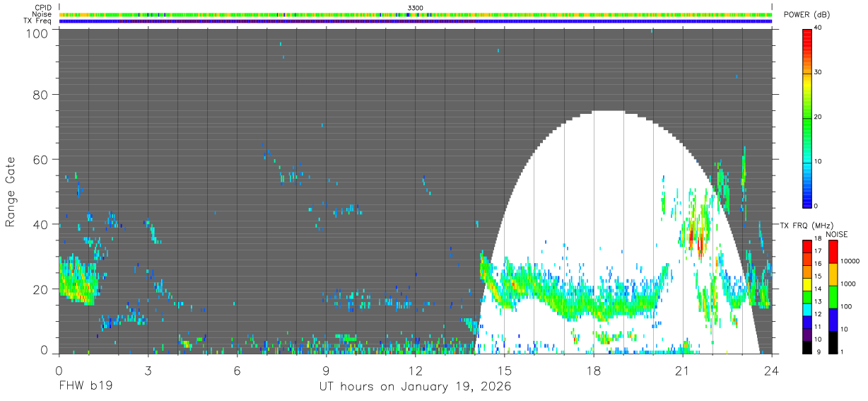Click the 0 UT hour axis label
This screenshot has width=868, height=401.
pos(59,370)
